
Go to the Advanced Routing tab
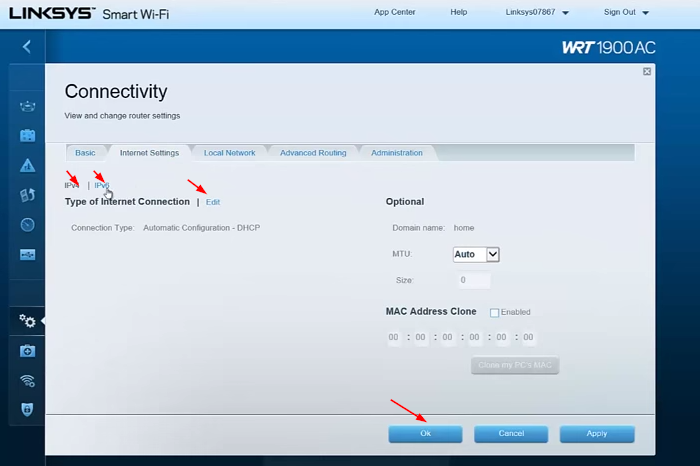tap(313, 153)
